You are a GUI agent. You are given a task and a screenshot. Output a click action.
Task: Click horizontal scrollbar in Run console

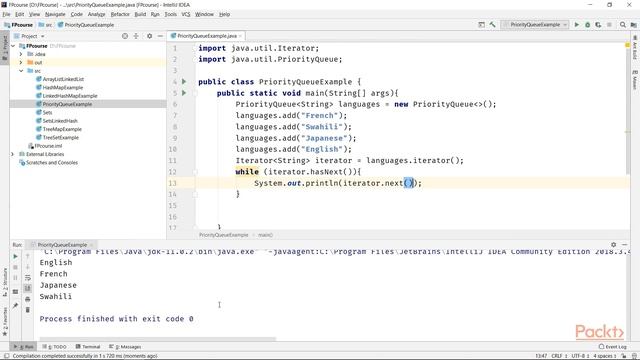[x=158, y=339]
